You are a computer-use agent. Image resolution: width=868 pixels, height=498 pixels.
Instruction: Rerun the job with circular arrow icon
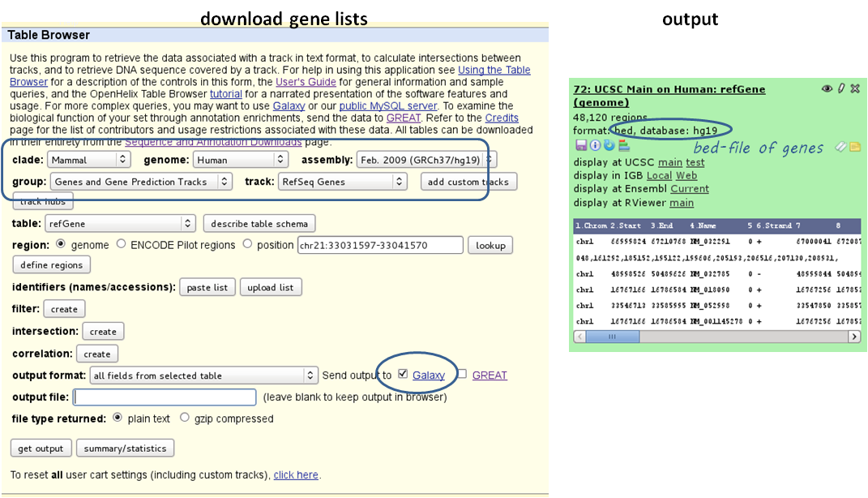[609, 145]
